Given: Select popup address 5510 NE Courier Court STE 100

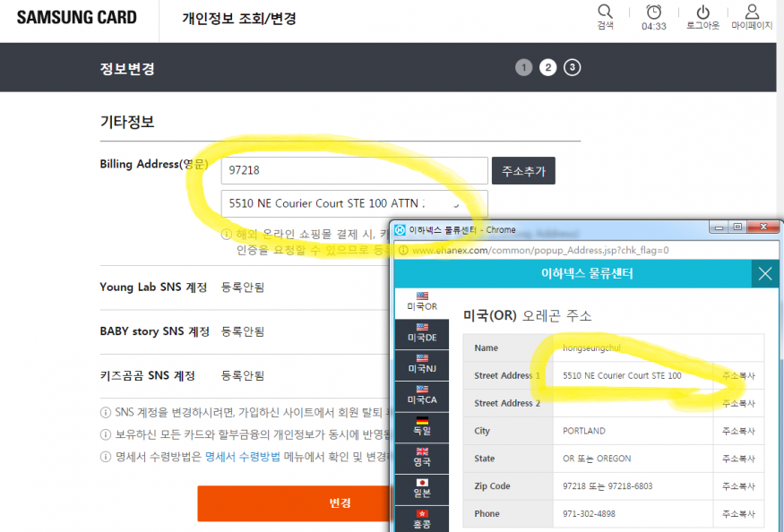Looking at the screenshot, I should pyautogui.click(x=622, y=375).
